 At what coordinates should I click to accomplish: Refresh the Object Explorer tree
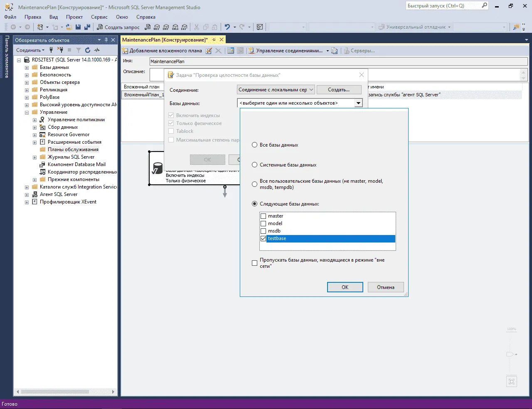pyautogui.click(x=88, y=50)
